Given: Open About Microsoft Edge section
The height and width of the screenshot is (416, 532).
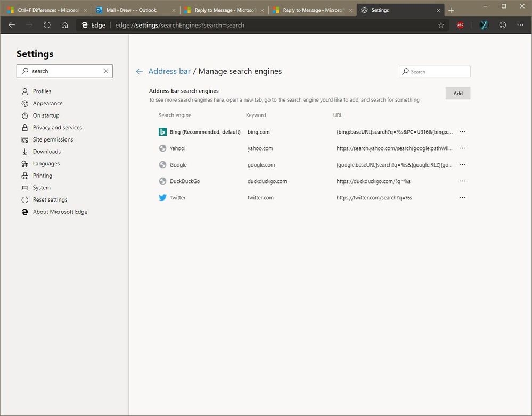Looking at the screenshot, I should pos(54,212).
